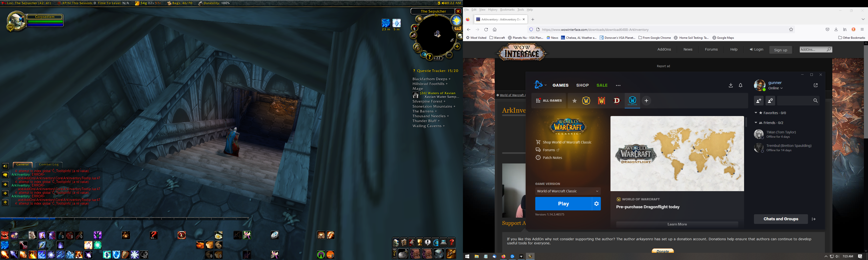The height and width of the screenshot is (260, 868).
Task: Open the Patch Notes link
Action: tap(552, 158)
